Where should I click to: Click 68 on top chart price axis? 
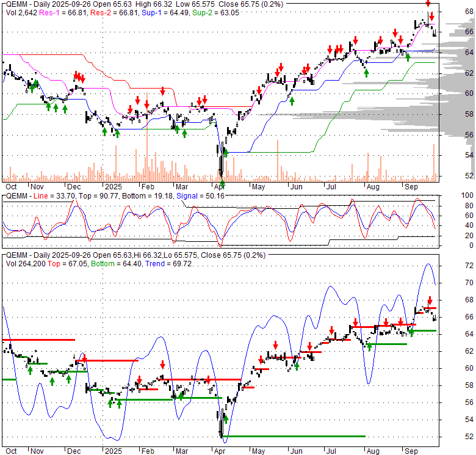[469, 12]
